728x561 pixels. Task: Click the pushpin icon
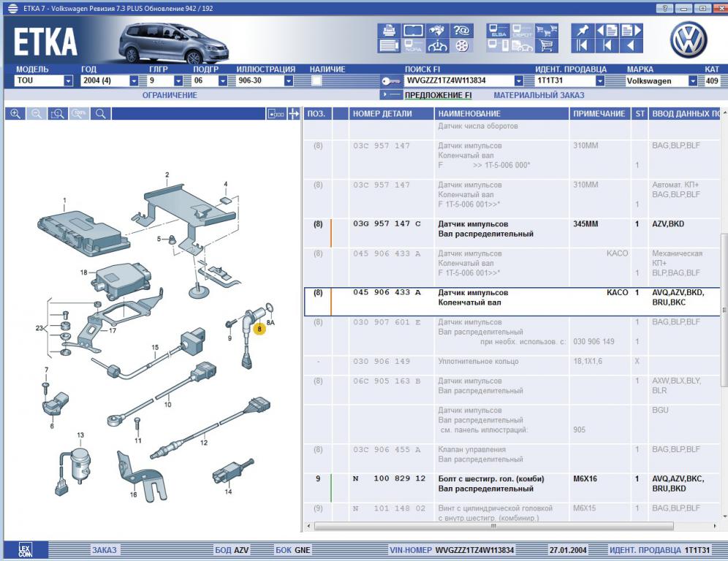point(583,31)
